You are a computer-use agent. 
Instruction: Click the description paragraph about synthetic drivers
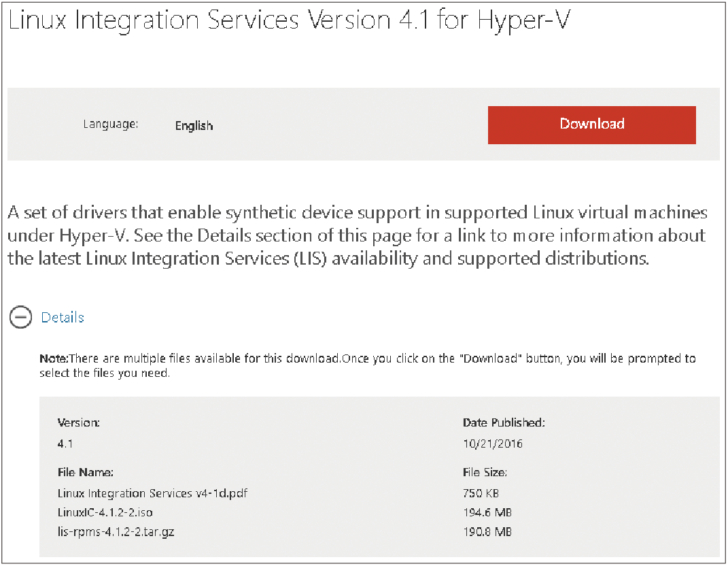click(x=358, y=235)
